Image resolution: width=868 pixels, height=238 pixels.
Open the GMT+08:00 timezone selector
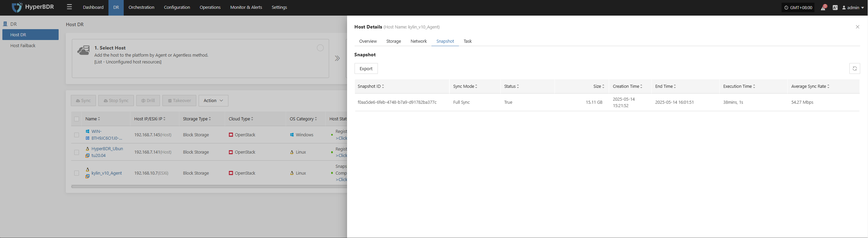click(798, 7)
